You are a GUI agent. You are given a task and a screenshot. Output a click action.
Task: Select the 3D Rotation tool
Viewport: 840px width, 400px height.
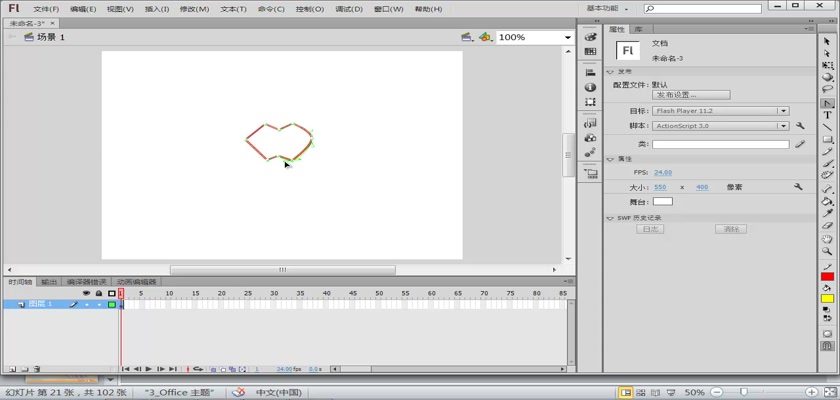pyautogui.click(x=827, y=77)
